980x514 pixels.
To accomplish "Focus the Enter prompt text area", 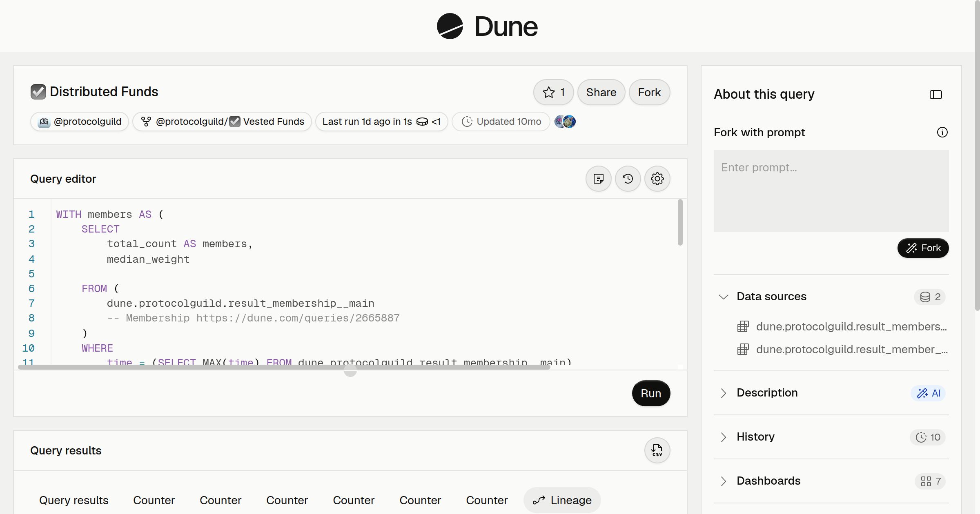I will click(831, 191).
